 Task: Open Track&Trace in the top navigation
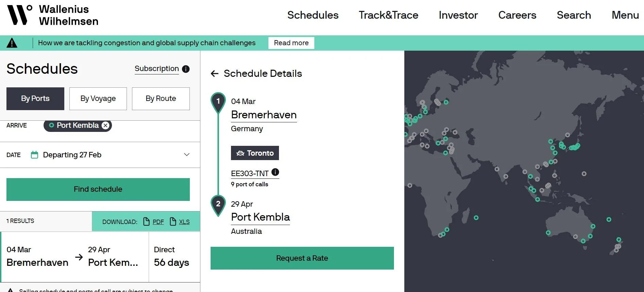click(389, 15)
